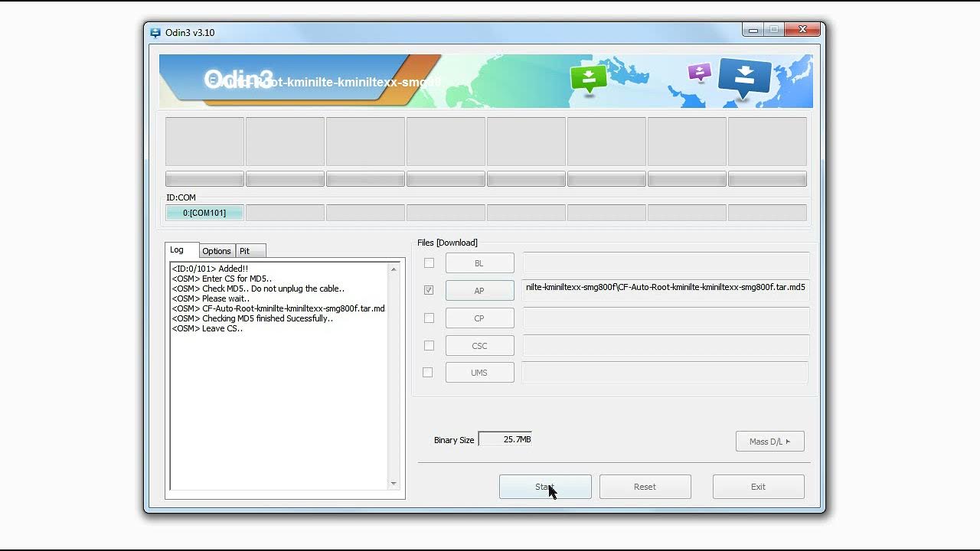Switch to the Pit tab
The image size is (980, 551).
(250, 251)
